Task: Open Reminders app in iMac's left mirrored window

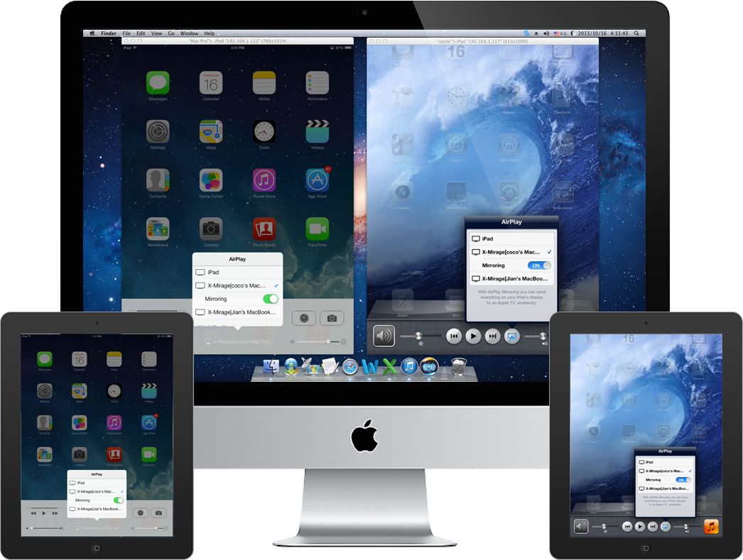Action: [317, 83]
